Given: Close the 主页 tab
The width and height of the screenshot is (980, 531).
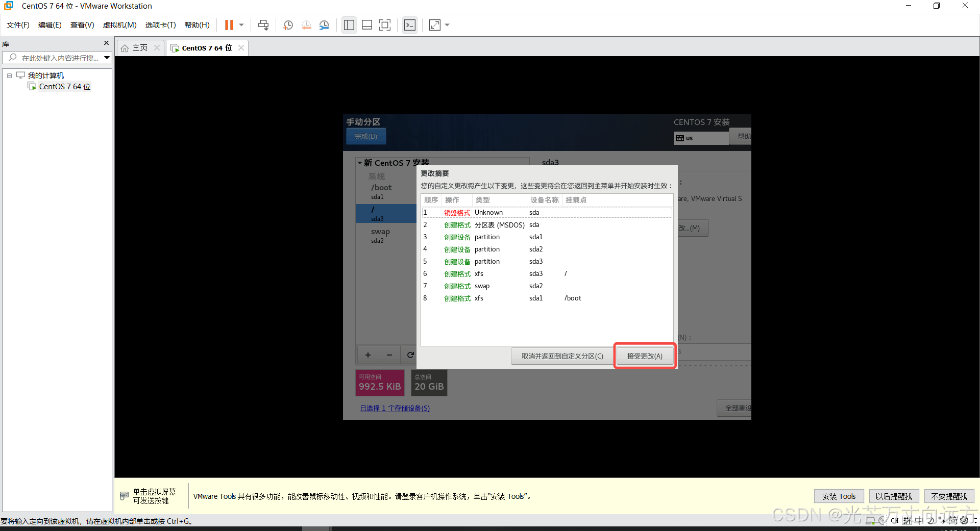Looking at the screenshot, I should click(157, 48).
